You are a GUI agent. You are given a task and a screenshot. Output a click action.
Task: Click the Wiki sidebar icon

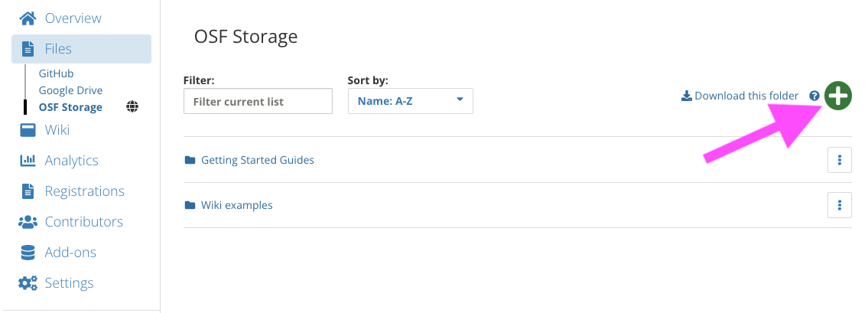(28, 130)
